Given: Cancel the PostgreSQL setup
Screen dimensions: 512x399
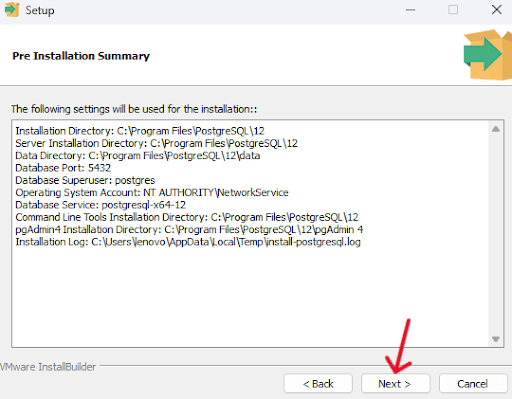Looking at the screenshot, I should pyautogui.click(x=473, y=384).
